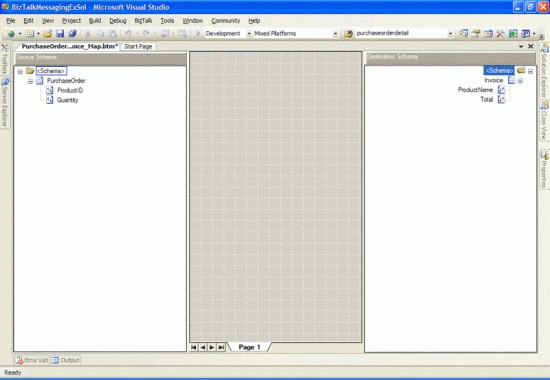Open the Help menu
This screenshot has height=380, width=550.
[254, 21]
